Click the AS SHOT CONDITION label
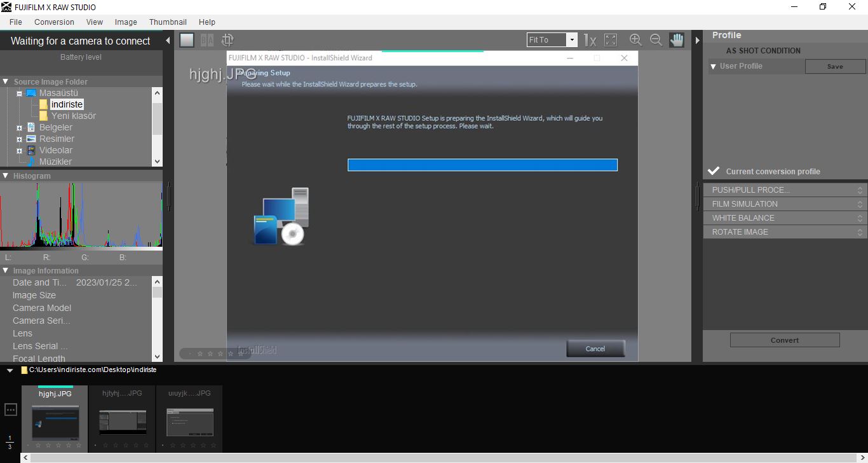 (763, 51)
